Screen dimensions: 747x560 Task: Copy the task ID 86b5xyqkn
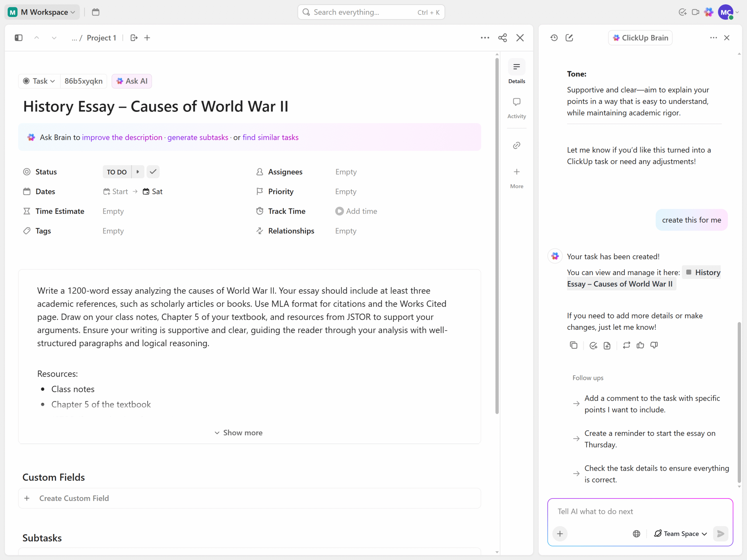[83, 81]
